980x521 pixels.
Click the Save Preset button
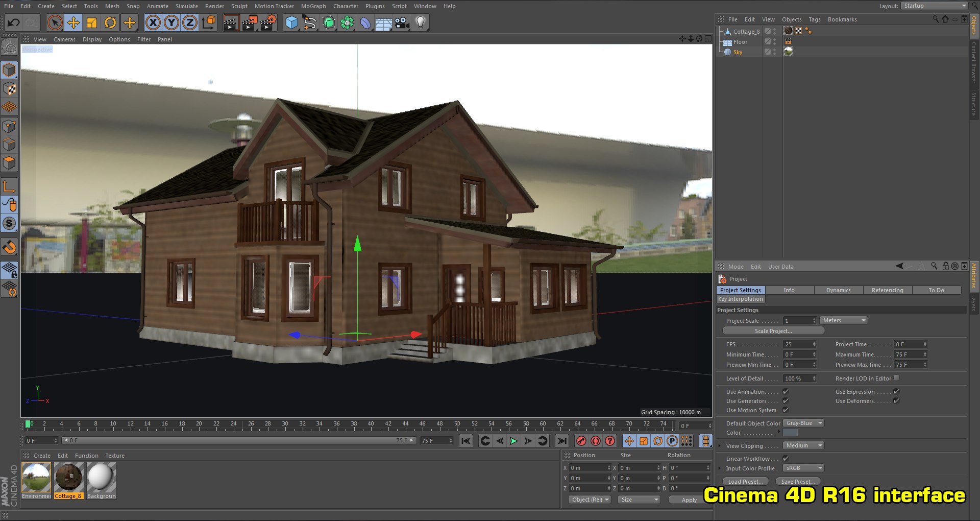pos(798,482)
